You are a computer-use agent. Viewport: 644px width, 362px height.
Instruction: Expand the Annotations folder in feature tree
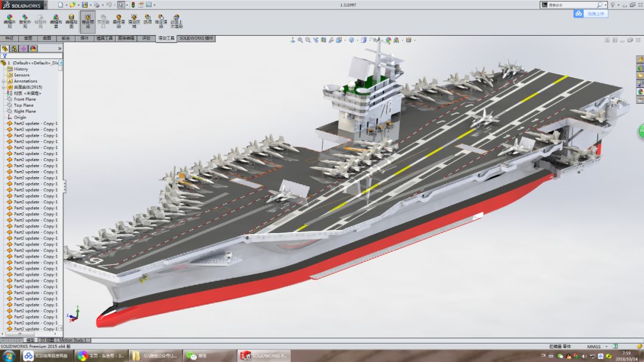pyautogui.click(x=4, y=81)
